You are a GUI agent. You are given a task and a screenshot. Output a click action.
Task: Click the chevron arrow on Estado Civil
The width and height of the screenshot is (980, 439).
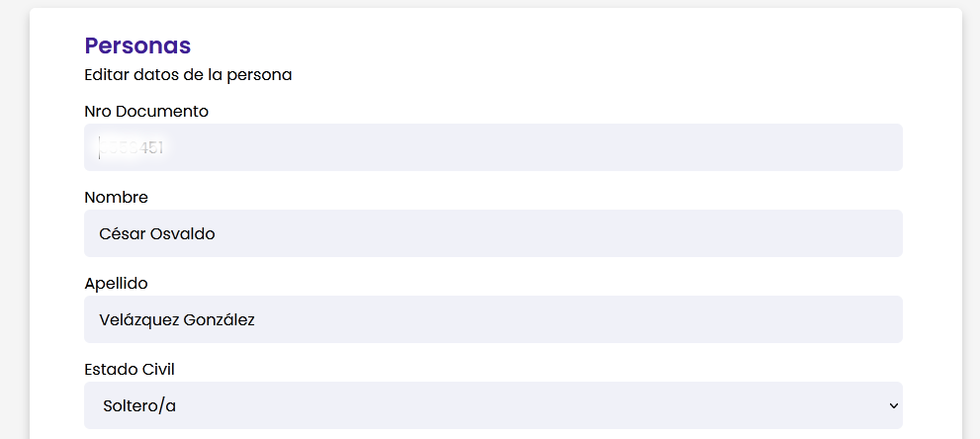[x=893, y=405]
